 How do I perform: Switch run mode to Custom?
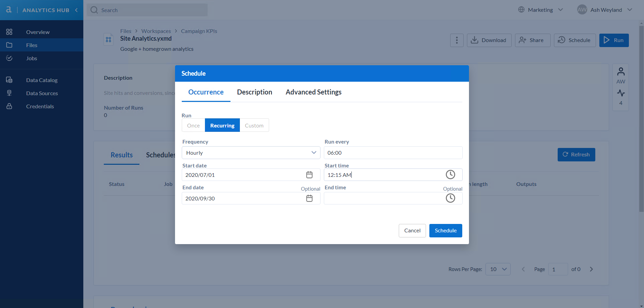[x=254, y=125]
